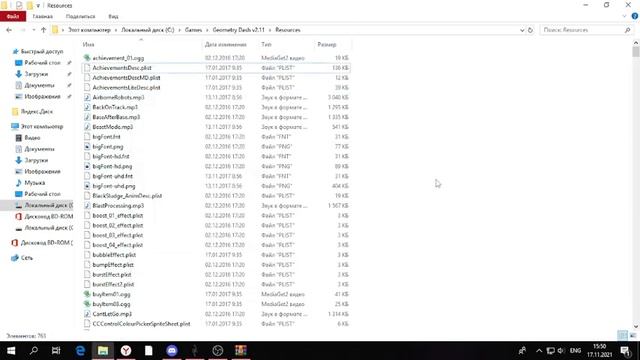Viewport: 640px width, 360px height.
Task: Select file BackOnTrack.mp3
Action: point(115,107)
